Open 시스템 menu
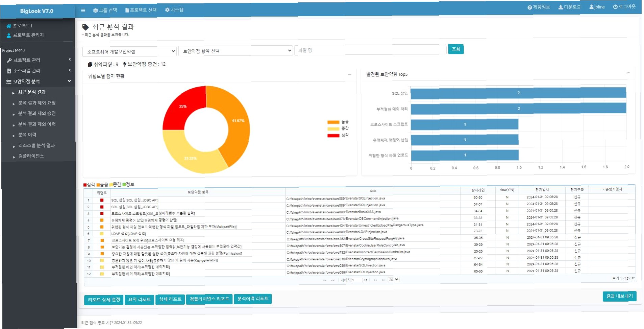Screen dimensions: 644x329 pyautogui.click(x=174, y=10)
